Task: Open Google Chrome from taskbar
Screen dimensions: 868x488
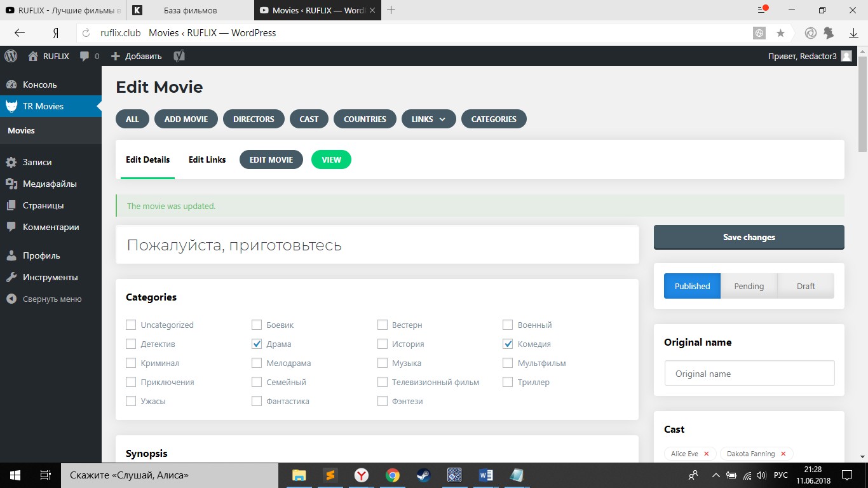Action: (393, 475)
